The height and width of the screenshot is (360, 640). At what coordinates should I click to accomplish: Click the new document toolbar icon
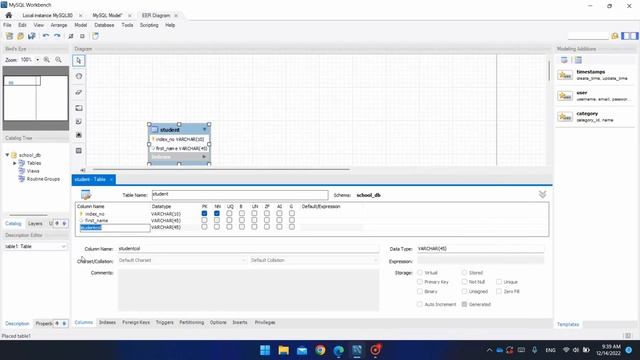9,36
